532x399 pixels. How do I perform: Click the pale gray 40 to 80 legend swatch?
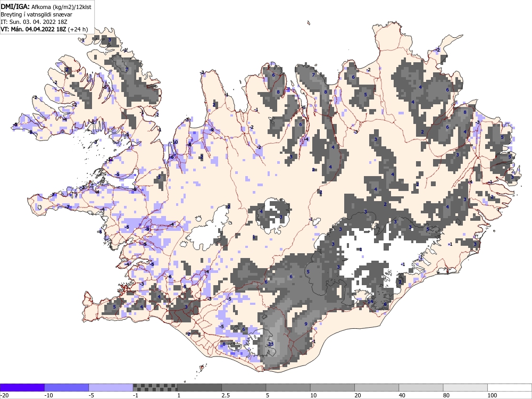421,387
